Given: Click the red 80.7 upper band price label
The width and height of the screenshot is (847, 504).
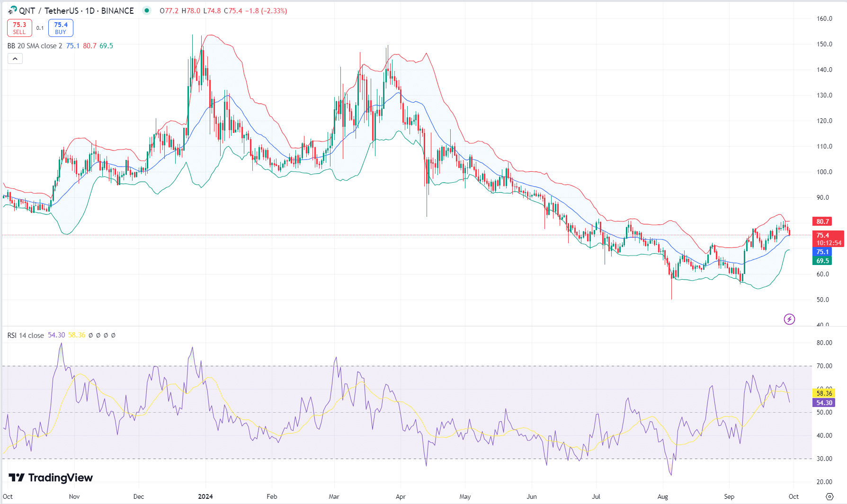Looking at the screenshot, I should (x=822, y=221).
